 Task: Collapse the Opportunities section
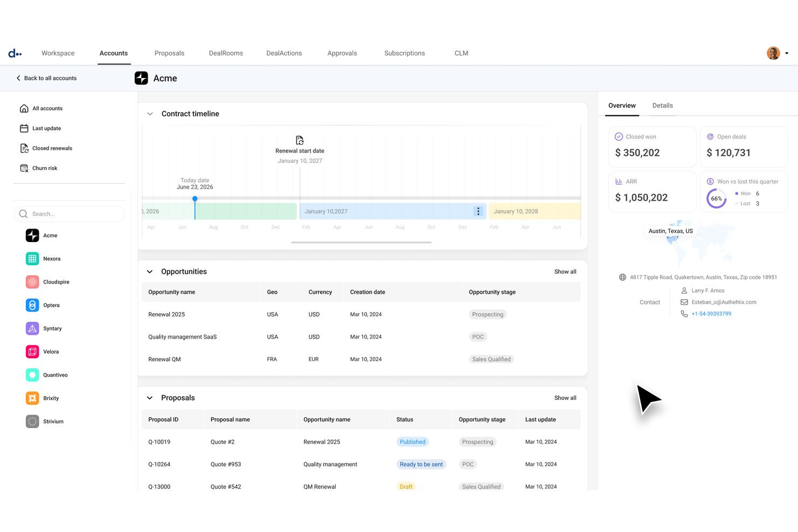150,272
